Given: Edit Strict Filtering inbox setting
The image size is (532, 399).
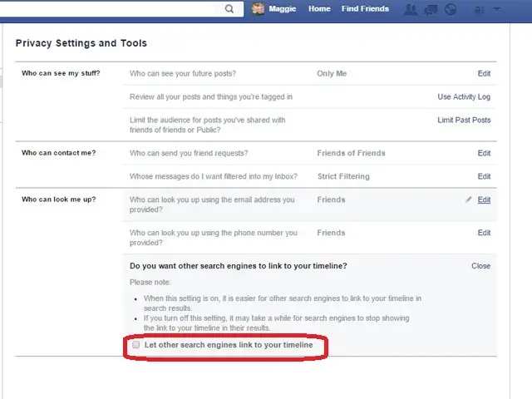Looking at the screenshot, I should (x=484, y=177).
